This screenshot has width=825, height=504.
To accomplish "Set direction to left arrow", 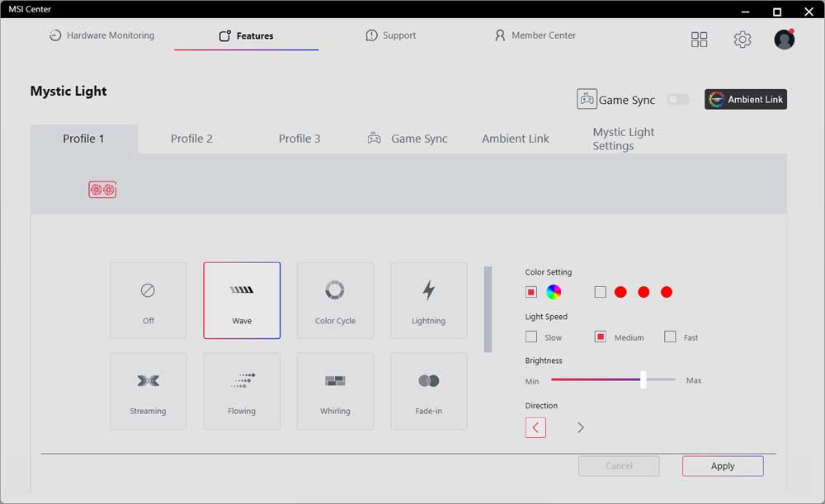I will [x=535, y=428].
